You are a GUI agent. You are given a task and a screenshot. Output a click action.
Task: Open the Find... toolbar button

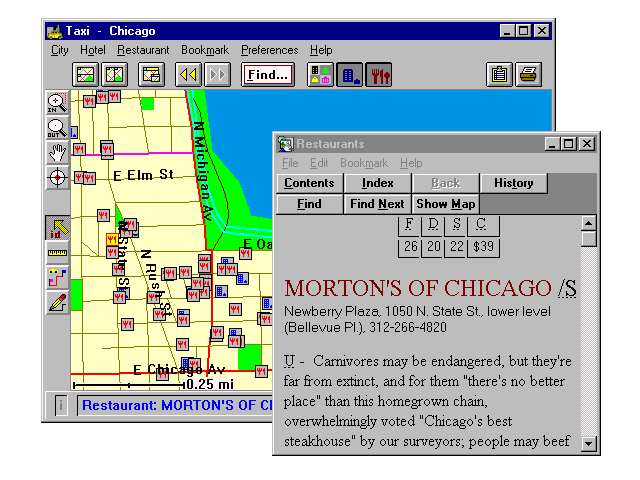(268, 75)
